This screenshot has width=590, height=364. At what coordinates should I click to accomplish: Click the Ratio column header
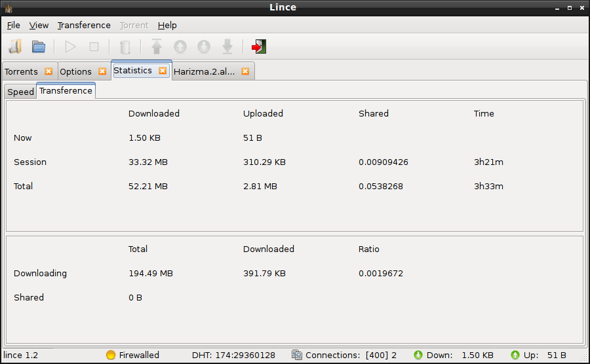click(368, 249)
